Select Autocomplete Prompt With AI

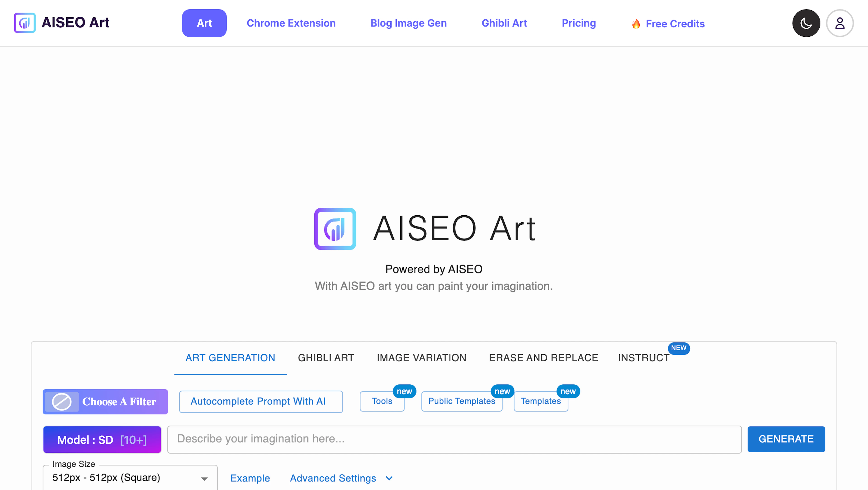coord(261,401)
